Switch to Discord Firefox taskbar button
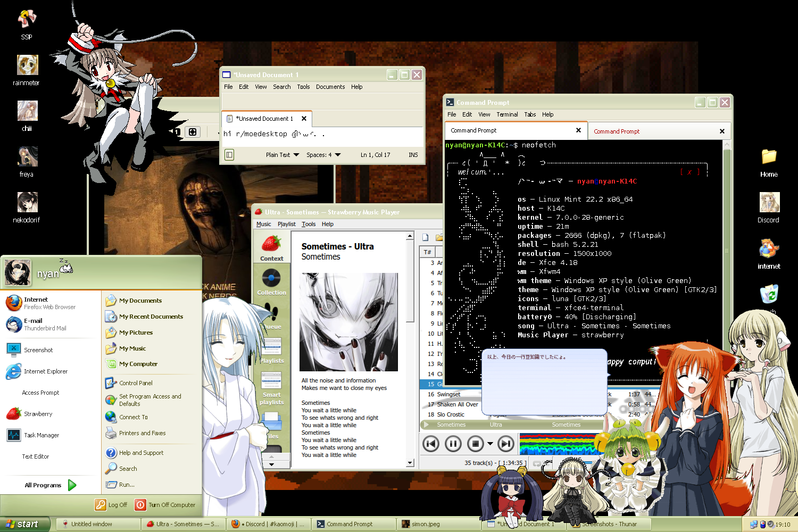 pyautogui.click(x=269, y=524)
